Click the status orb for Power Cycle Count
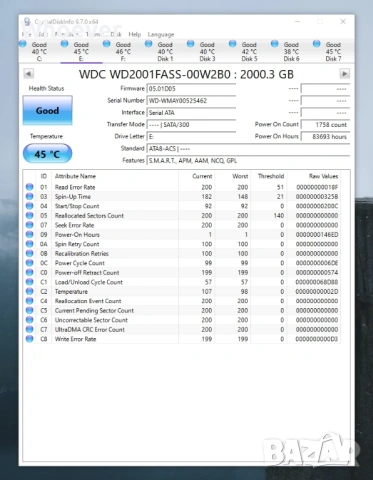Screen dimensions: 373x480 pyautogui.click(x=30, y=263)
